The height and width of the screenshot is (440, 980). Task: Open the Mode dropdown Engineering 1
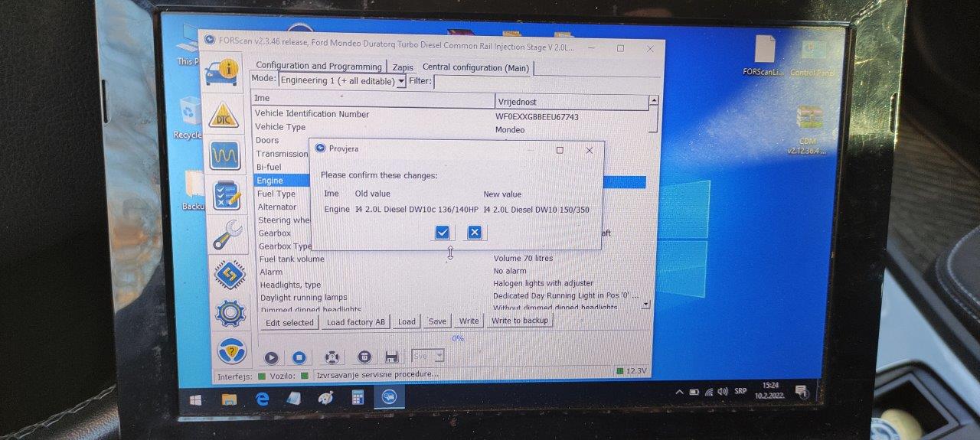click(x=341, y=80)
